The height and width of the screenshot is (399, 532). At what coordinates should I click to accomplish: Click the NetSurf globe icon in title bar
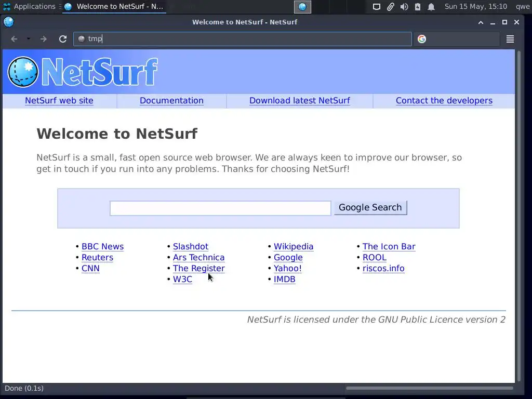pos(8,22)
